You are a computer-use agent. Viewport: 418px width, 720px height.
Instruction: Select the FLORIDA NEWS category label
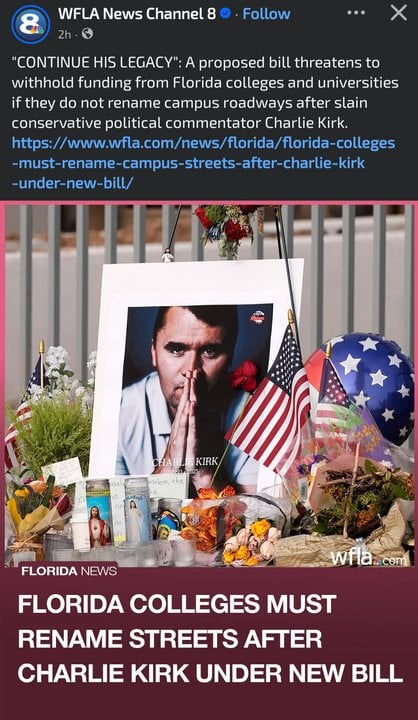(x=69, y=571)
